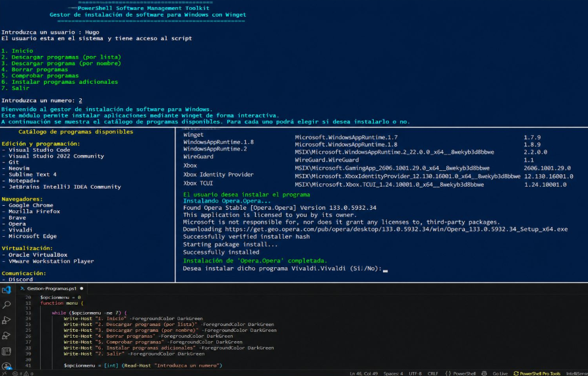The image size is (588, 376).
Task: Click version '2606.1001.29.0' in the package list
Action: pyautogui.click(x=547, y=168)
